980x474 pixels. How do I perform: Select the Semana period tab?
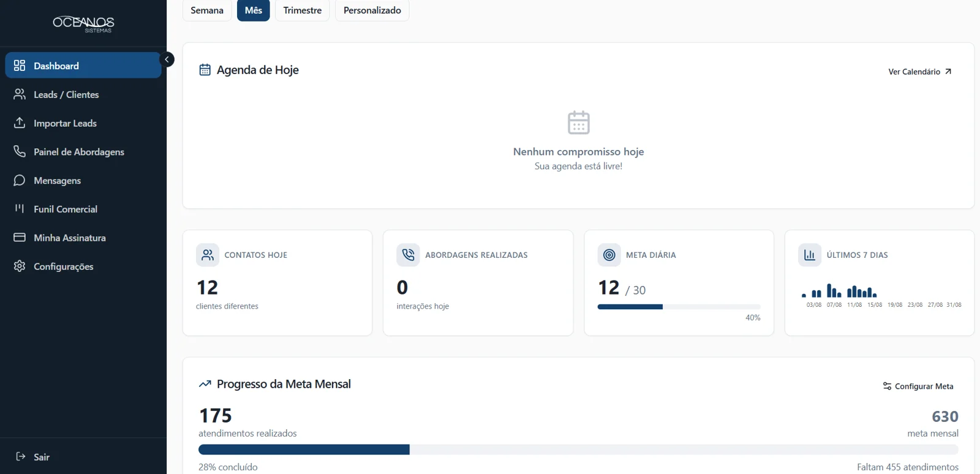tap(207, 10)
